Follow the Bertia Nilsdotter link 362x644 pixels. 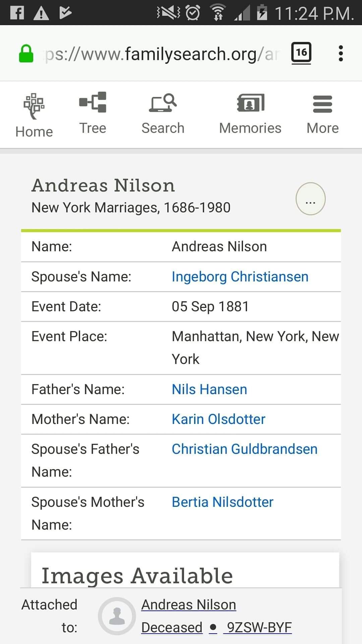pyautogui.click(x=223, y=502)
